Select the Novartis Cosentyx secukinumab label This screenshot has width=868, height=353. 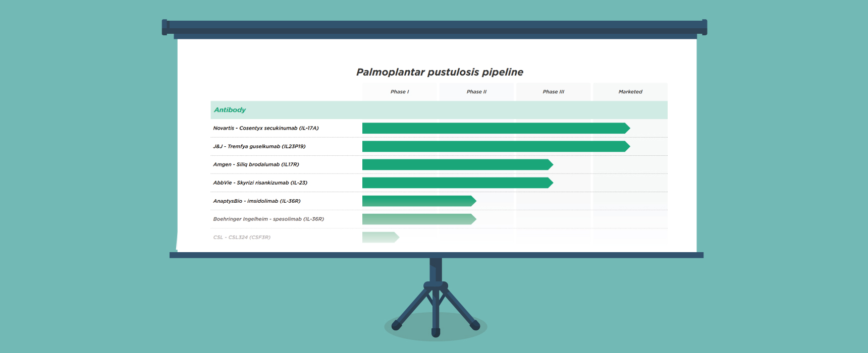(266, 128)
